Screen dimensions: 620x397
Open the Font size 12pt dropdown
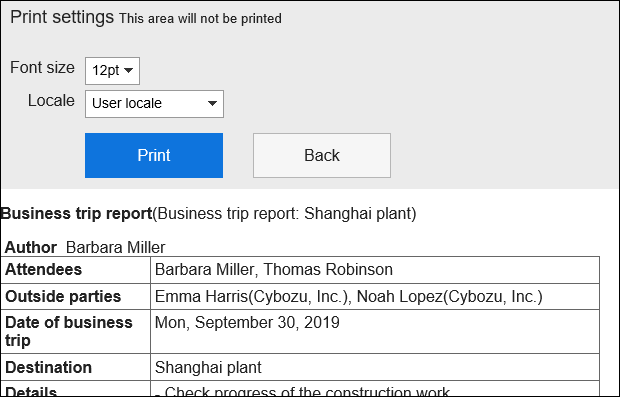(x=112, y=71)
